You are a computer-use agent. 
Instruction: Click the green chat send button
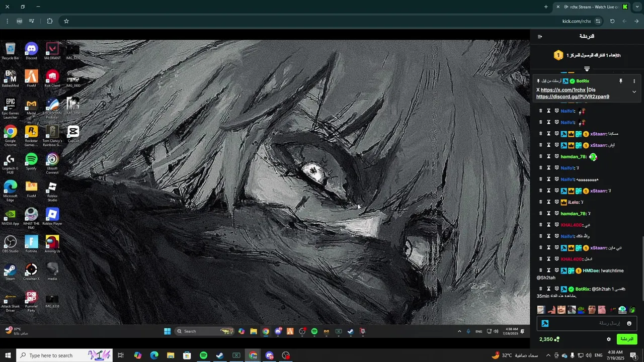pos(627,339)
